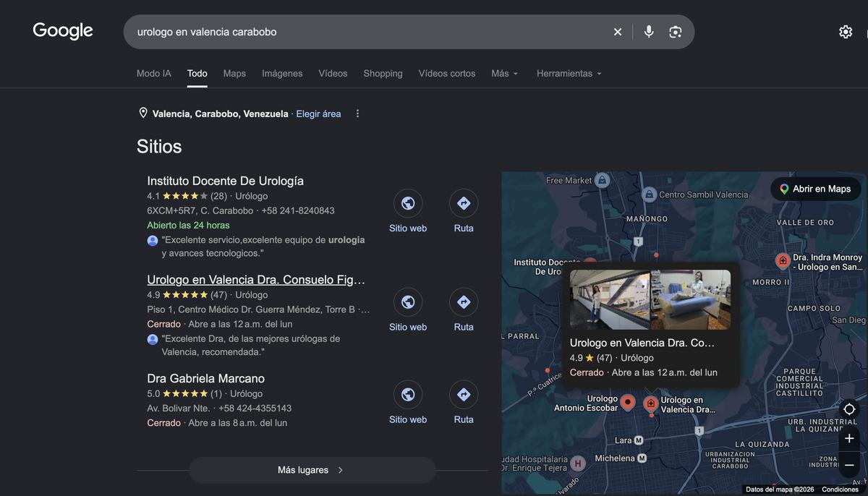The image size is (868, 496).
Task: Click the Abrir en Maps button
Action: [x=815, y=189]
